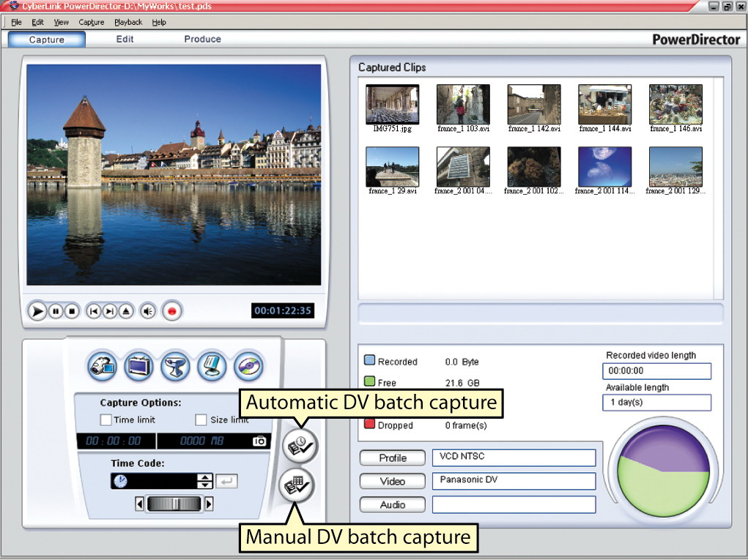Increase time code with up arrow

[x=205, y=477]
